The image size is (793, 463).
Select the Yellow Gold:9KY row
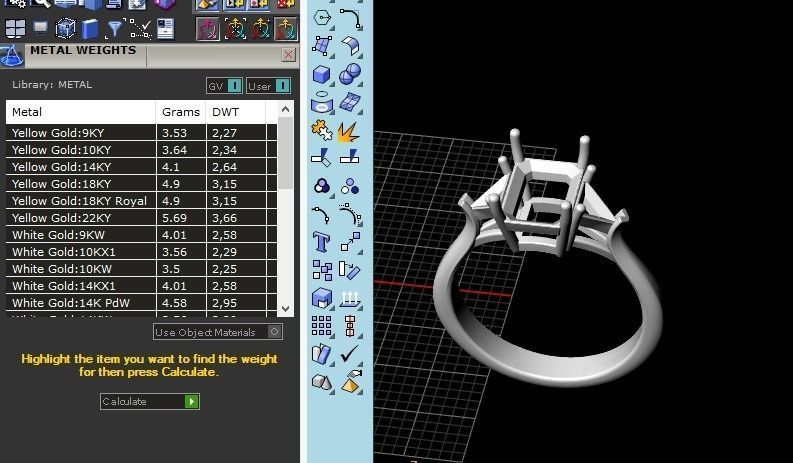point(141,133)
